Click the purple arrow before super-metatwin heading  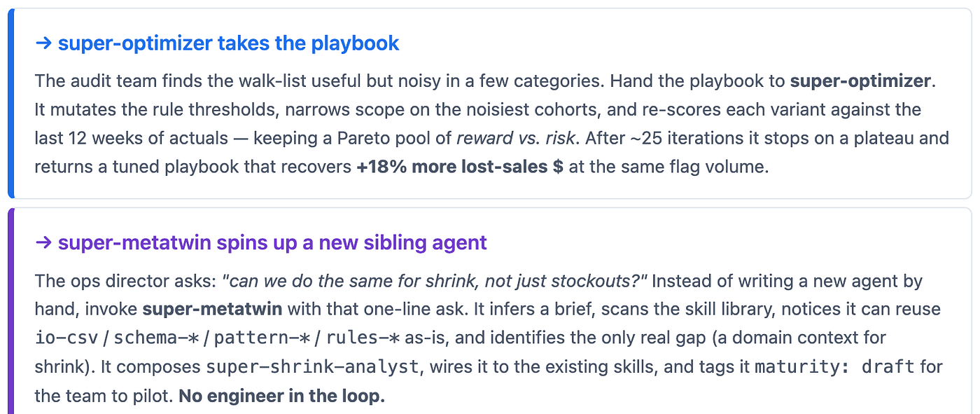click(x=44, y=243)
